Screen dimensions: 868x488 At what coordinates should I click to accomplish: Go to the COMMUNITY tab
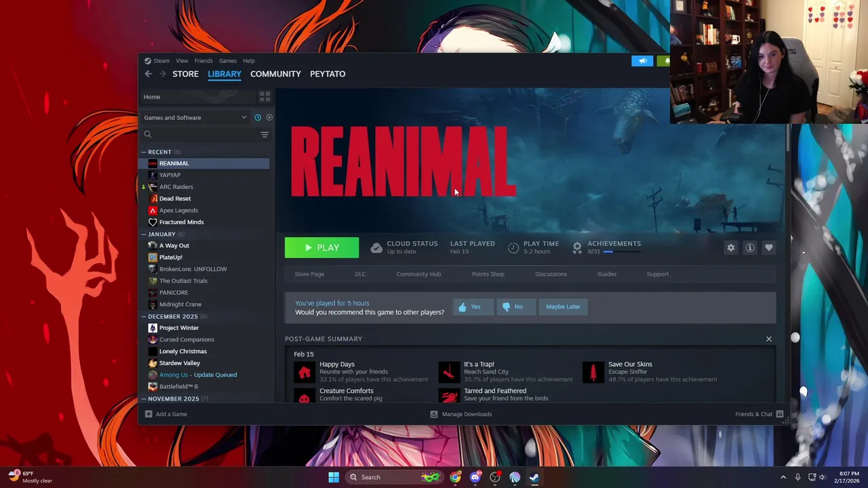(x=275, y=74)
